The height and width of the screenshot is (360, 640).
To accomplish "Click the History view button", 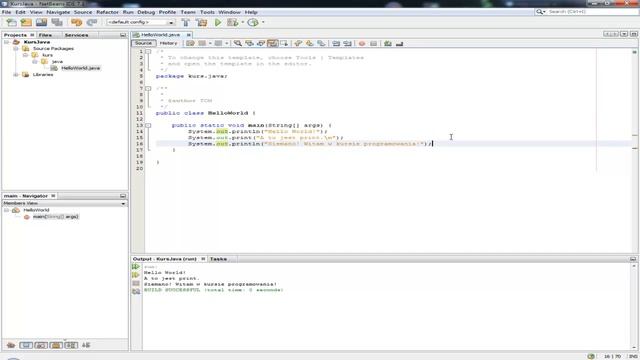I will pos(169,43).
